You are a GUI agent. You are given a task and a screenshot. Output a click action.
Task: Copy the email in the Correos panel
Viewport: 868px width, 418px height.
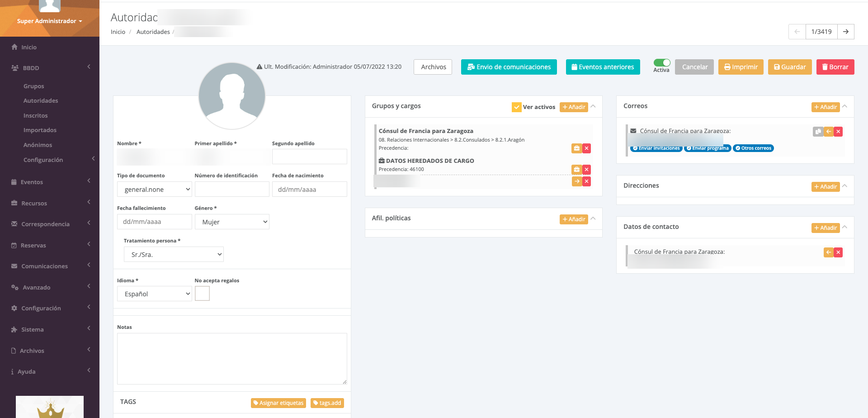point(818,132)
